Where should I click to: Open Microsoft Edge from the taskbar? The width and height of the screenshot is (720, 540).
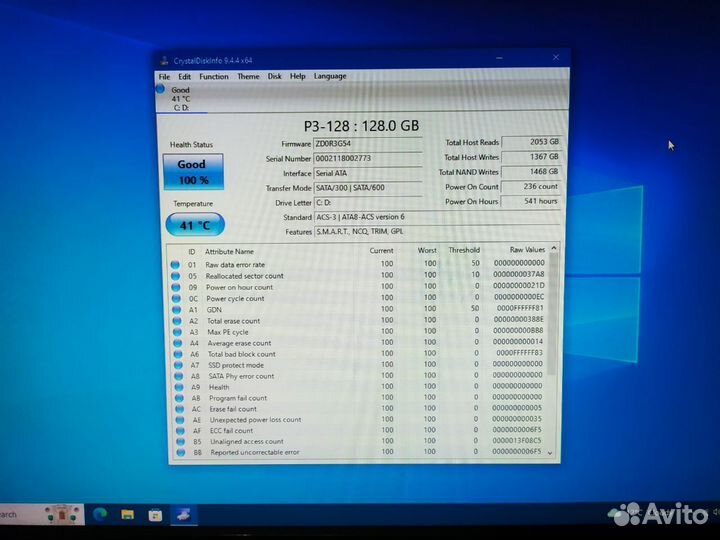[x=100, y=514]
